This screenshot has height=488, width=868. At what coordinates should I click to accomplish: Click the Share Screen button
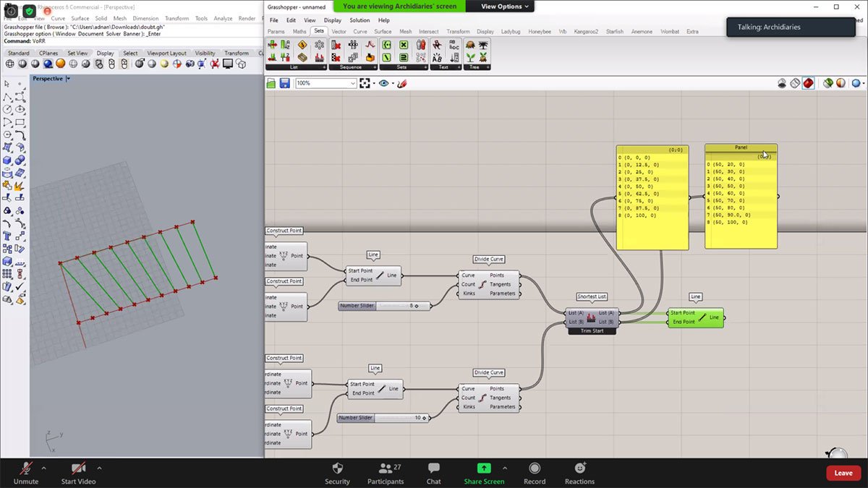pyautogui.click(x=484, y=473)
